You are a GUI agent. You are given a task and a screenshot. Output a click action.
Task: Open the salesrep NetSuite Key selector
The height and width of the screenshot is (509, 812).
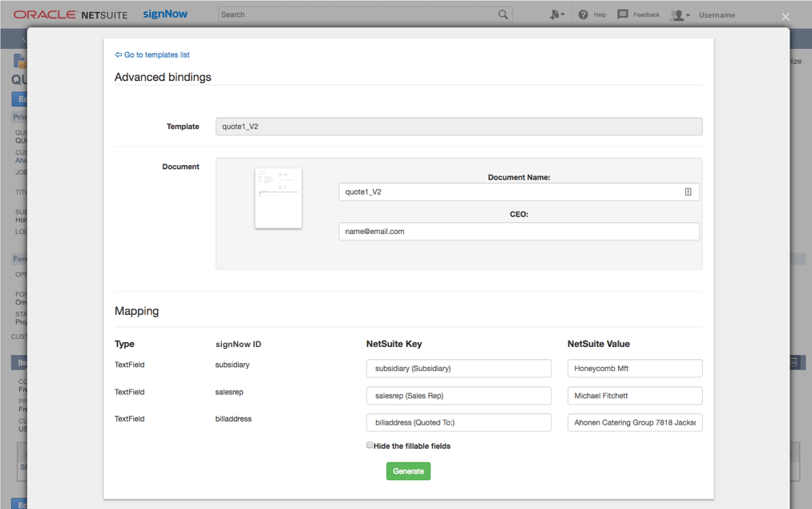[x=459, y=396]
